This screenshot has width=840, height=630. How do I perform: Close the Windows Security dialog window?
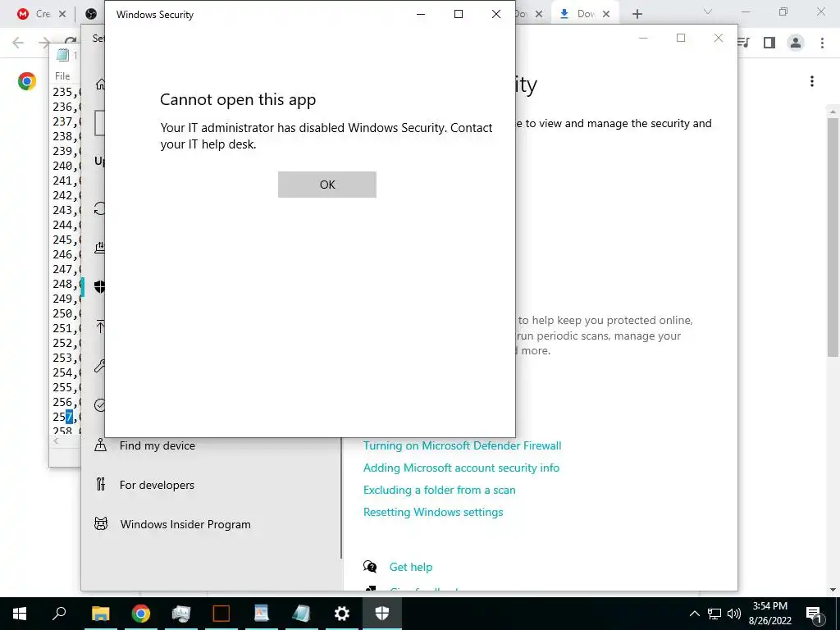496,14
